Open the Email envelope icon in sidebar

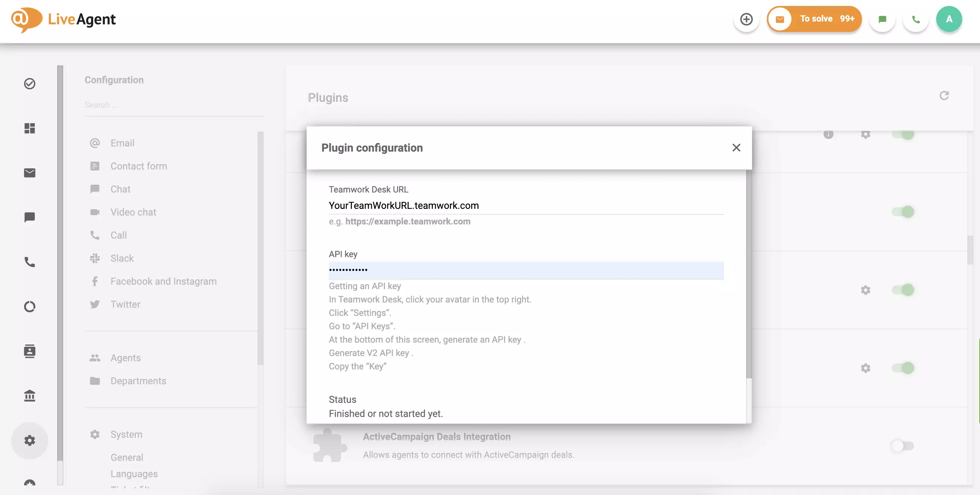pyautogui.click(x=29, y=173)
